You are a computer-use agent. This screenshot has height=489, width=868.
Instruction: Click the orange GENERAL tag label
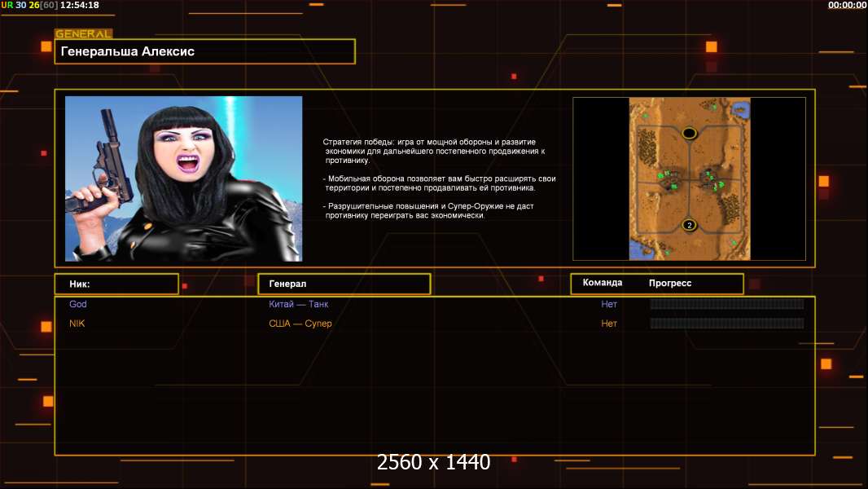click(83, 34)
